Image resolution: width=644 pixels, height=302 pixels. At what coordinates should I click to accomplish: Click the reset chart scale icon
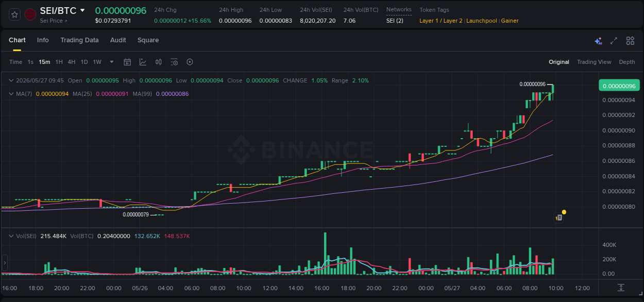coord(621,288)
